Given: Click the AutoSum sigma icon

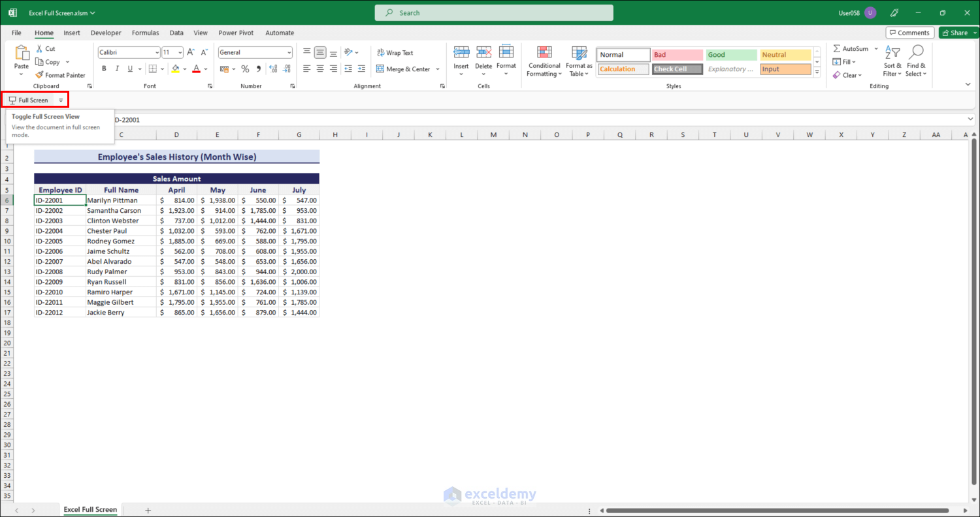Looking at the screenshot, I should coord(837,49).
